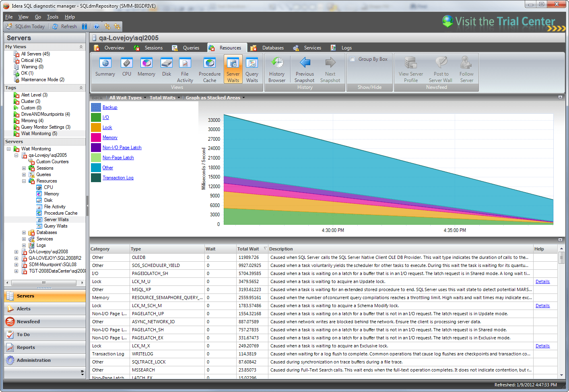
Task: Open Details for the LCK_M_U wait
Action: [542, 281]
